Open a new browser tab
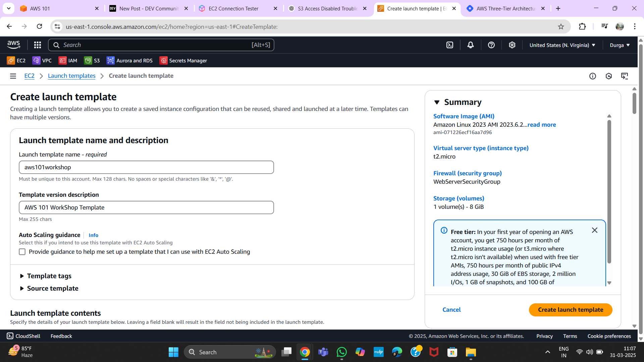 pyautogui.click(x=558, y=8)
